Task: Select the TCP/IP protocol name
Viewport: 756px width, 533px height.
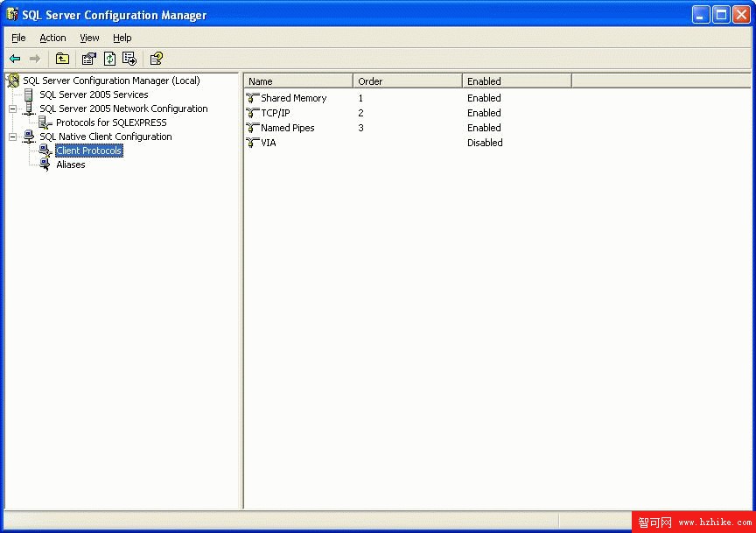Action: [276, 113]
